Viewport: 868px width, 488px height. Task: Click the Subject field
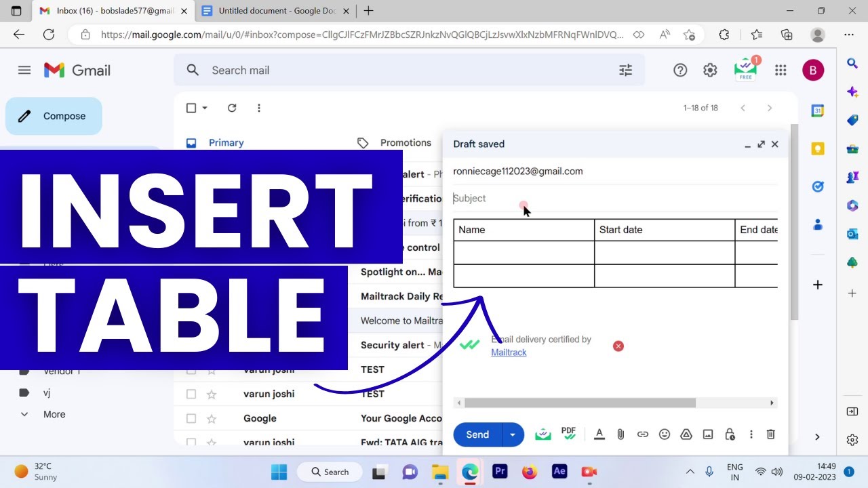(615, 199)
